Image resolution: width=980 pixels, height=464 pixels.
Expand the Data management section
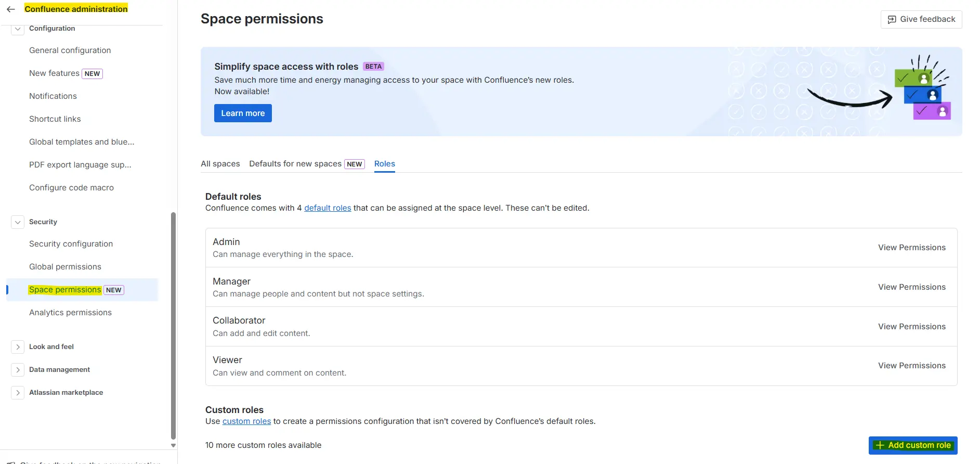[18, 370]
